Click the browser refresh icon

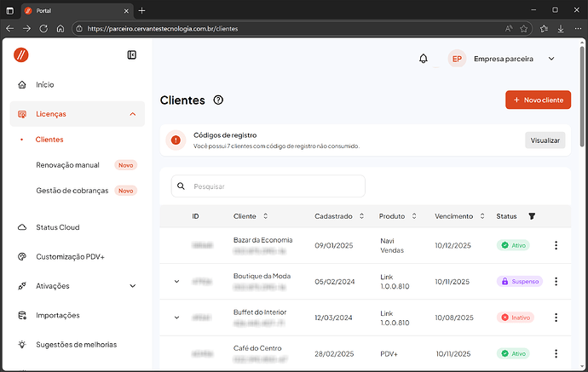coord(43,28)
